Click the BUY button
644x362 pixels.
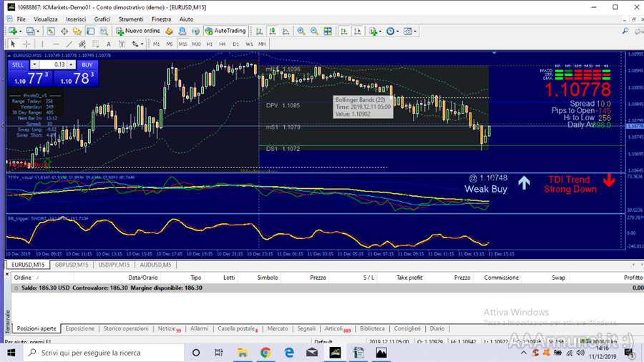(87, 65)
